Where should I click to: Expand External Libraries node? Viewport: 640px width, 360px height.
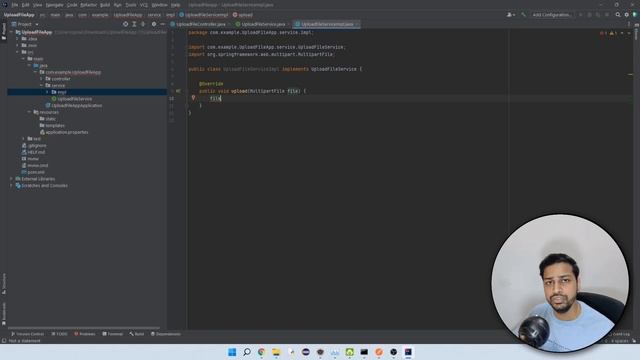point(11,179)
